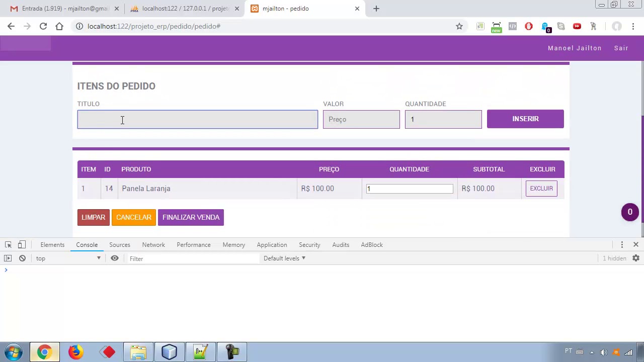The image size is (644, 362).
Task: Go to the browser home page icon
Action: [x=59, y=26]
